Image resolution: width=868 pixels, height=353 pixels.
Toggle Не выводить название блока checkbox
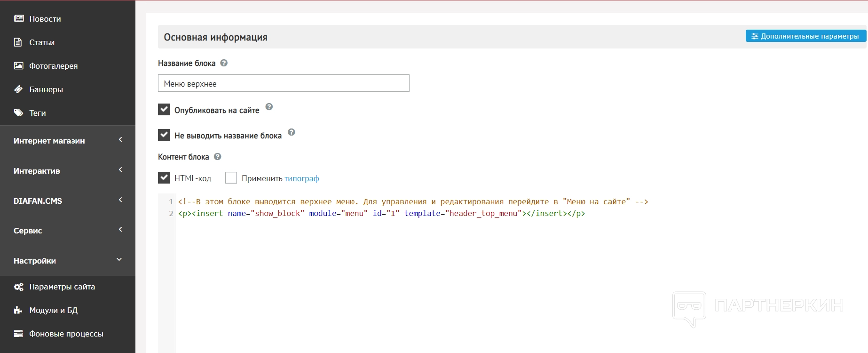pyautogui.click(x=164, y=135)
